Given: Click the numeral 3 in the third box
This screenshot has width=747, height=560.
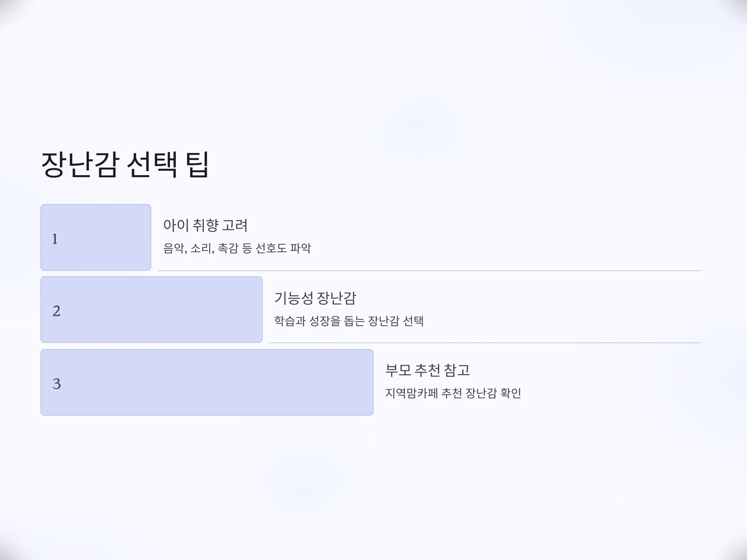Looking at the screenshot, I should coord(57,384).
